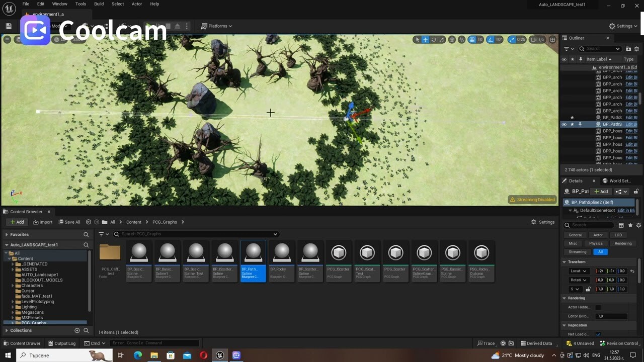Open the Outliner settings gear icon
The width and height of the screenshot is (644, 362).
(x=636, y=49)
